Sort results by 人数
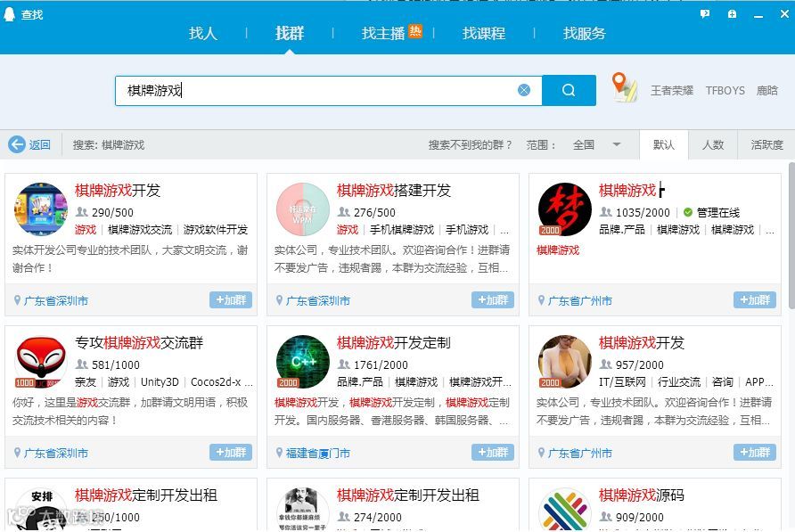 click(x=713, y=145)
